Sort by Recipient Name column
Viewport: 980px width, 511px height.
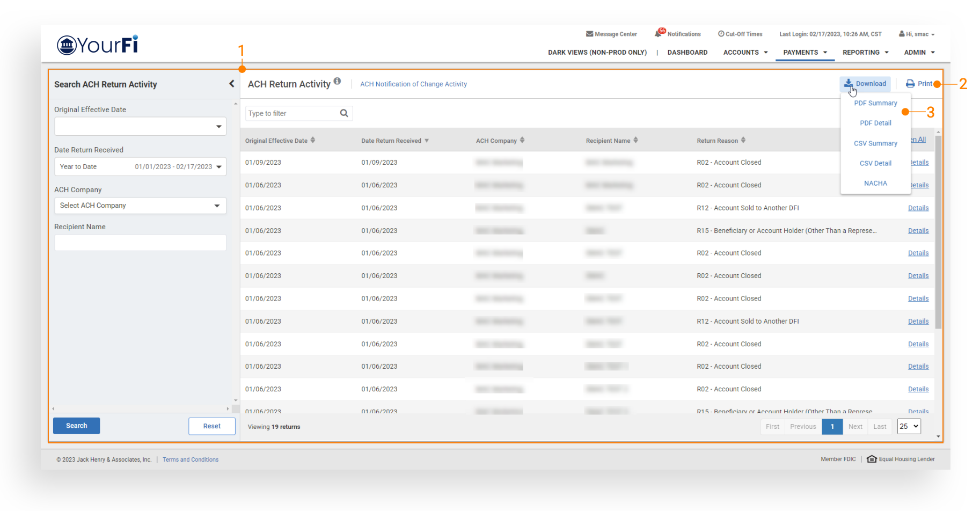coord(636,141)
